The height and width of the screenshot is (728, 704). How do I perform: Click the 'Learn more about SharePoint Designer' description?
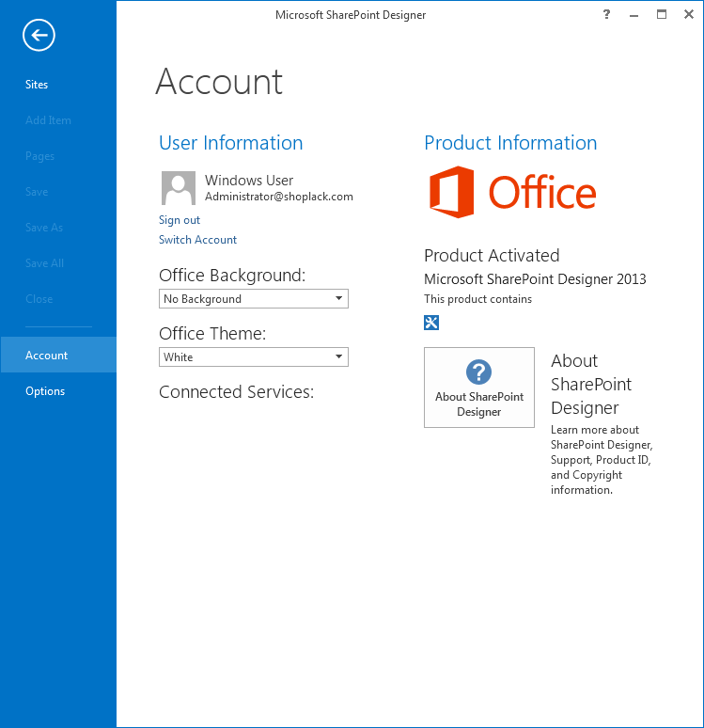(602, 460)
